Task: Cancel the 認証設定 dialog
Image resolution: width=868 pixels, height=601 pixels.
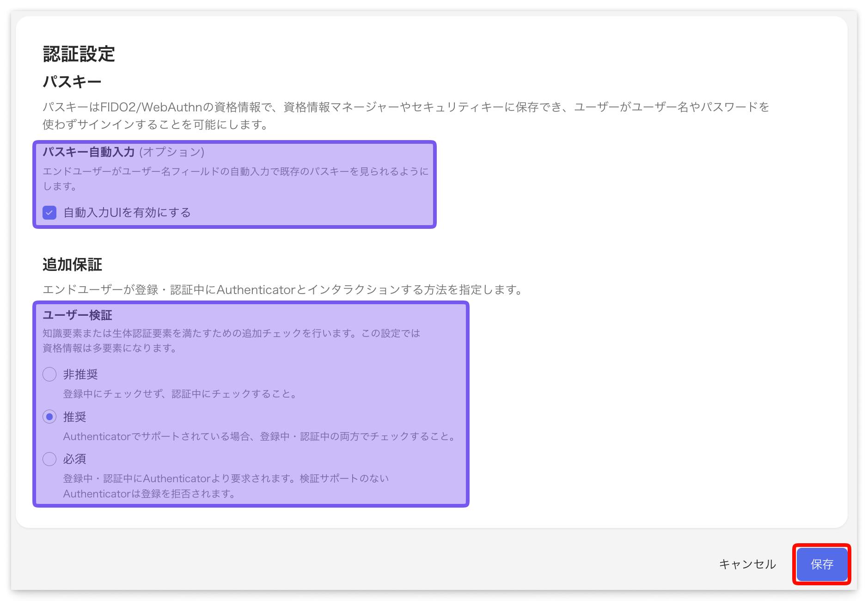Action: tap(747, 564)
